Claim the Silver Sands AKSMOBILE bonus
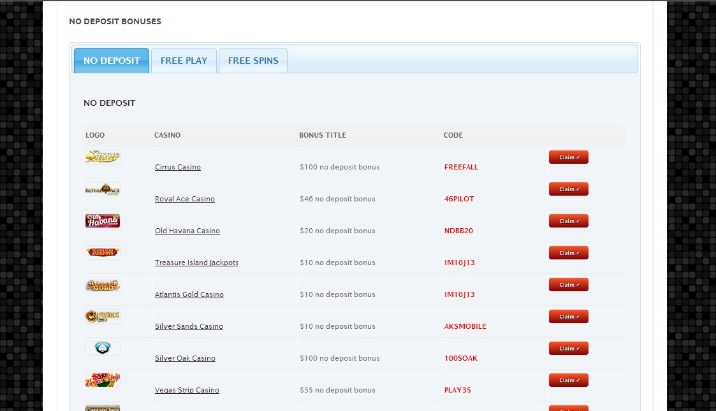716x411 pixels. [x=569, y=316]
